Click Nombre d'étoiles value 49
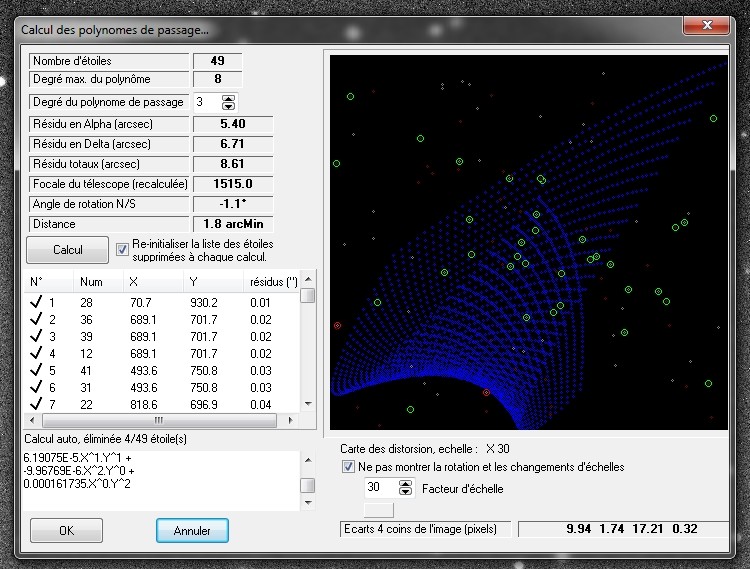Image resolution: width=750 pixels, height=569 pixels. [218, 61]
